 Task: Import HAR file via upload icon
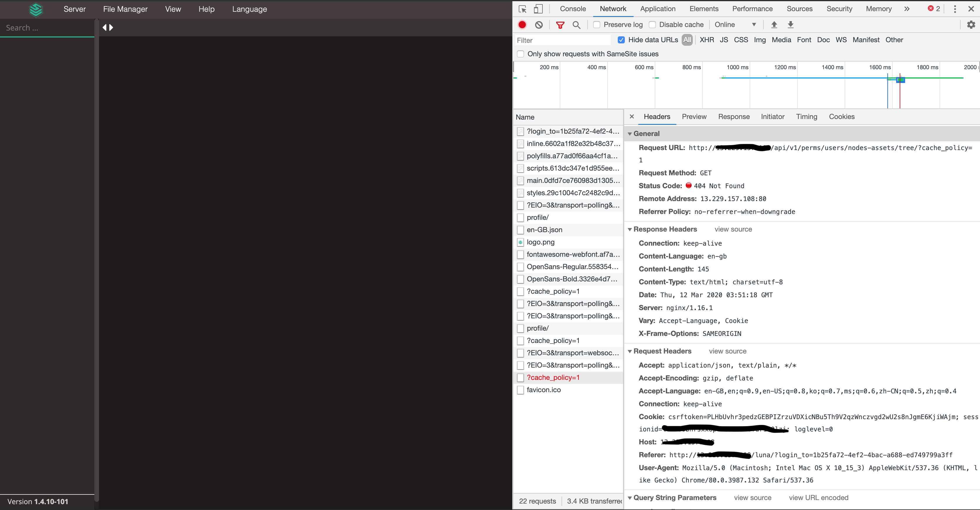click(x=774, y=24)
